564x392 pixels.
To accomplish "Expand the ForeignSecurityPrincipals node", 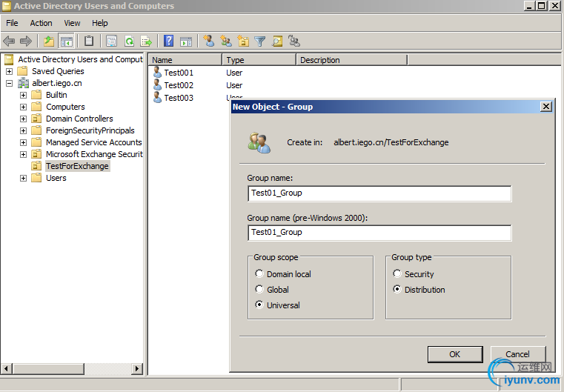I will click(24, 130).
